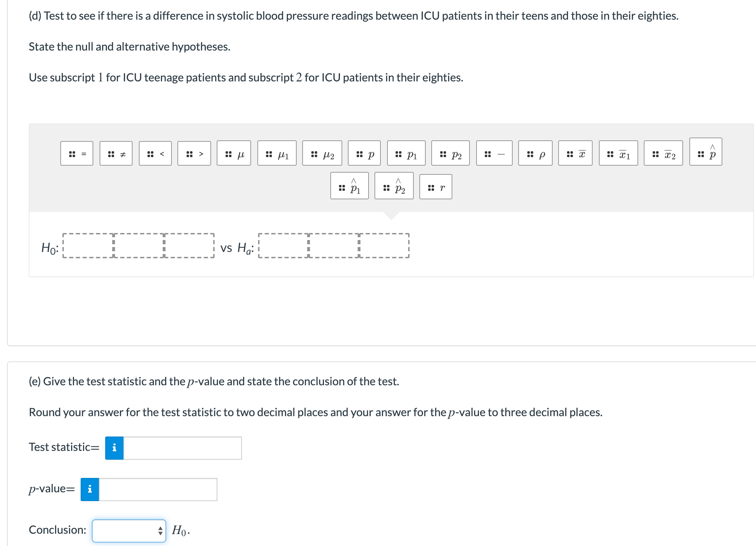756x546 pixels.
Task: Click the mu-one symbol tile
Action: pos(277,153)
